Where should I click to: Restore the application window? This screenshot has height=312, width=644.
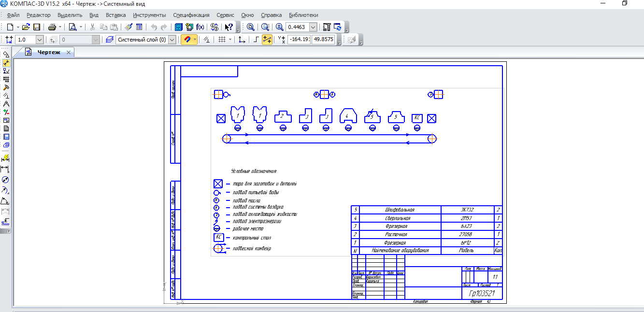click(x=625, y=3)
